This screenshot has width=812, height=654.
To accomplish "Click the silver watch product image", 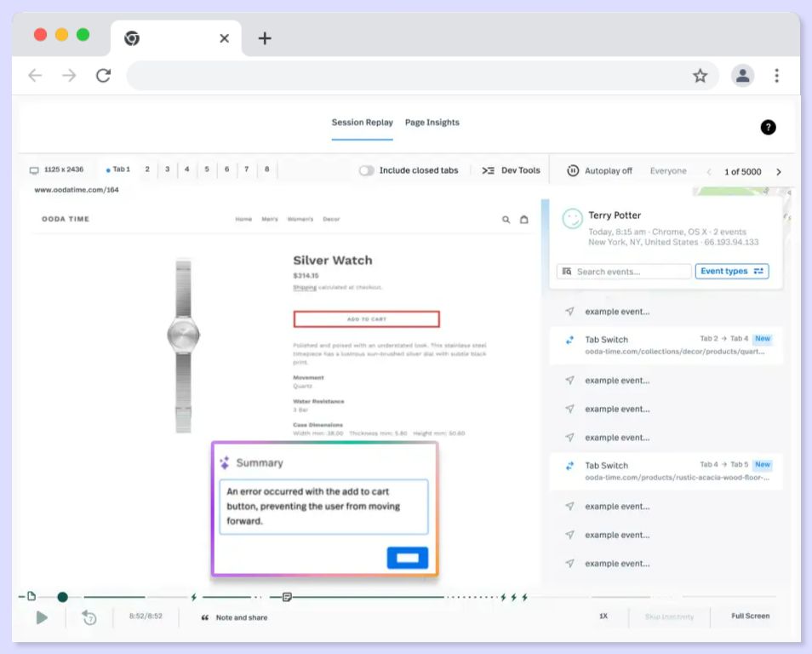I will click(183, 346).
